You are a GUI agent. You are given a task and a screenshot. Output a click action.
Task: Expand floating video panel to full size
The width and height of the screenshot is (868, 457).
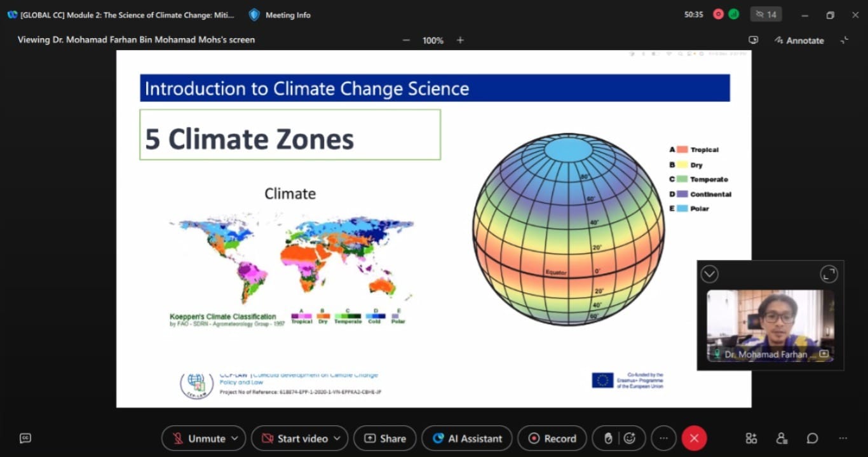click(829, 274)
